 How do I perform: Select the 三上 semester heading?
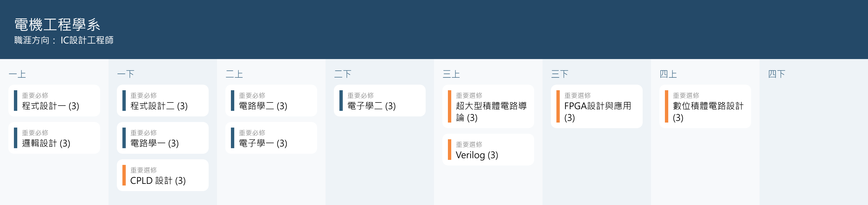pos(451,74)
